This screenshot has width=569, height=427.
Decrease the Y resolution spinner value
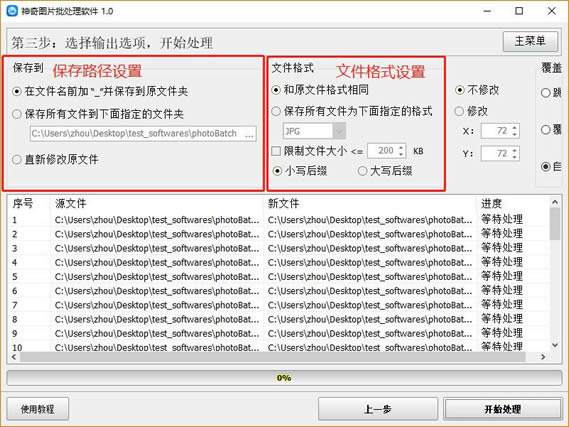(x=515, y=157)
